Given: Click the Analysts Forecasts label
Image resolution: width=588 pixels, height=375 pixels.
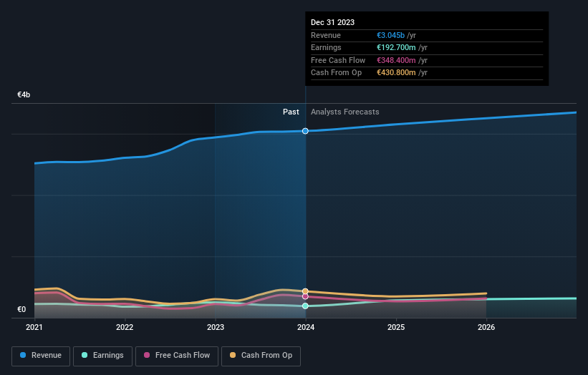Looking at the screenshot, I should pyautogui.click(x=345, y=112).
